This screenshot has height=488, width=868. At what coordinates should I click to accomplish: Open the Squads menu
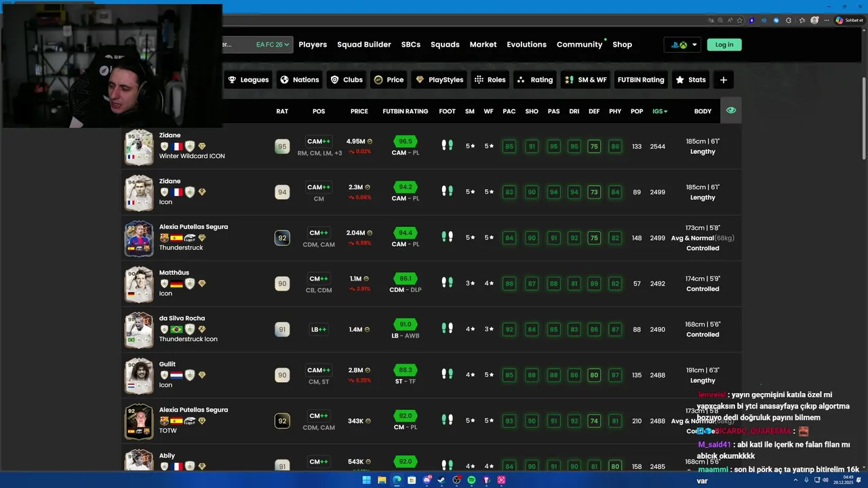click(445, 45)
